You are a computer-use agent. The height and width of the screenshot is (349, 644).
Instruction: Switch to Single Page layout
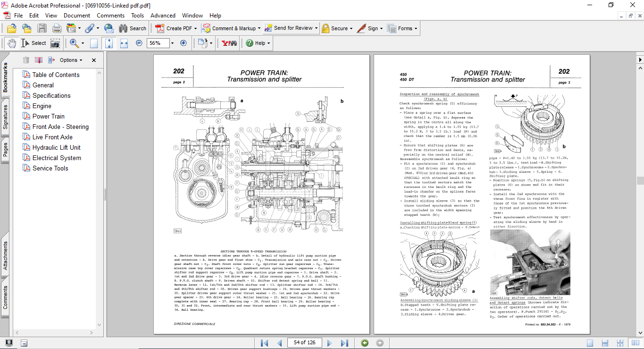590,343
